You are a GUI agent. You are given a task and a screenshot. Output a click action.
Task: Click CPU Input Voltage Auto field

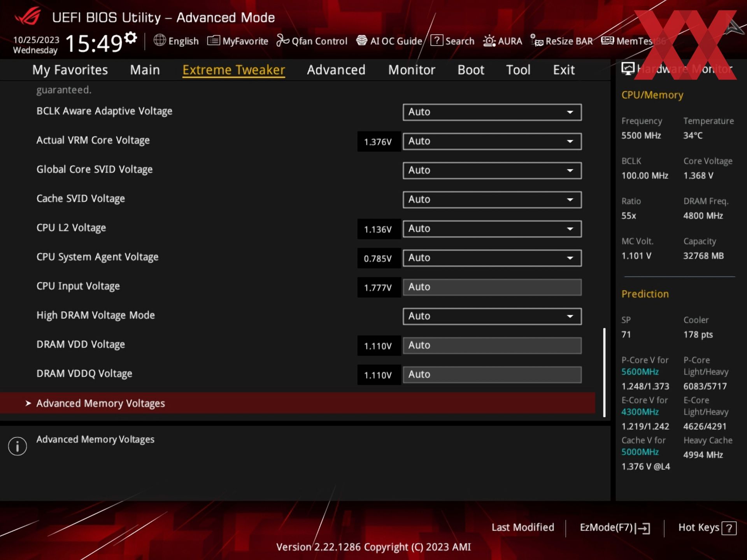pyautogui.click(x=492, y=287)
